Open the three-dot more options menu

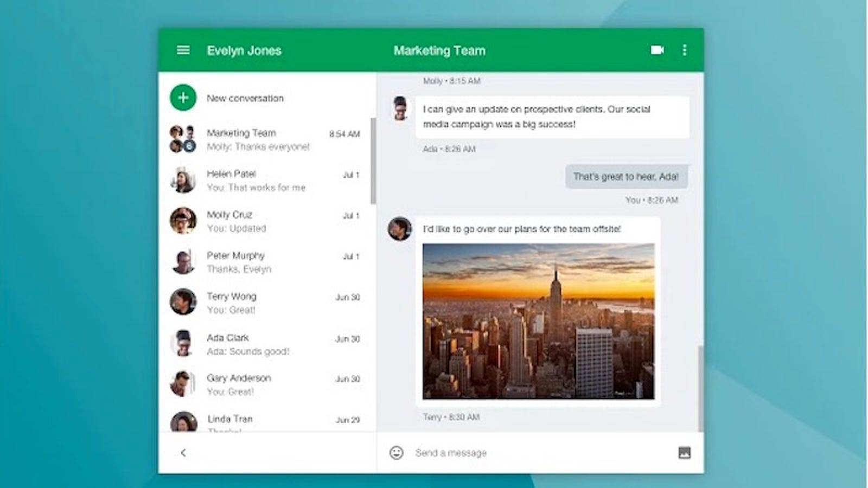(685, 50)
